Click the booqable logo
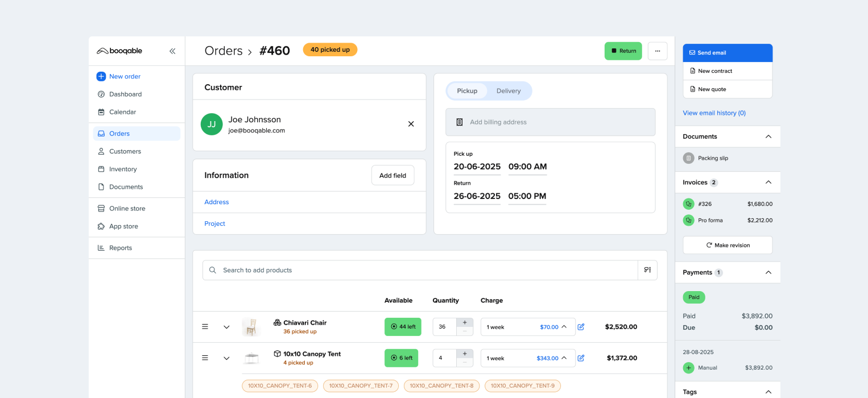The width and height of the screenshot is (868, 398). click(119, 51)
